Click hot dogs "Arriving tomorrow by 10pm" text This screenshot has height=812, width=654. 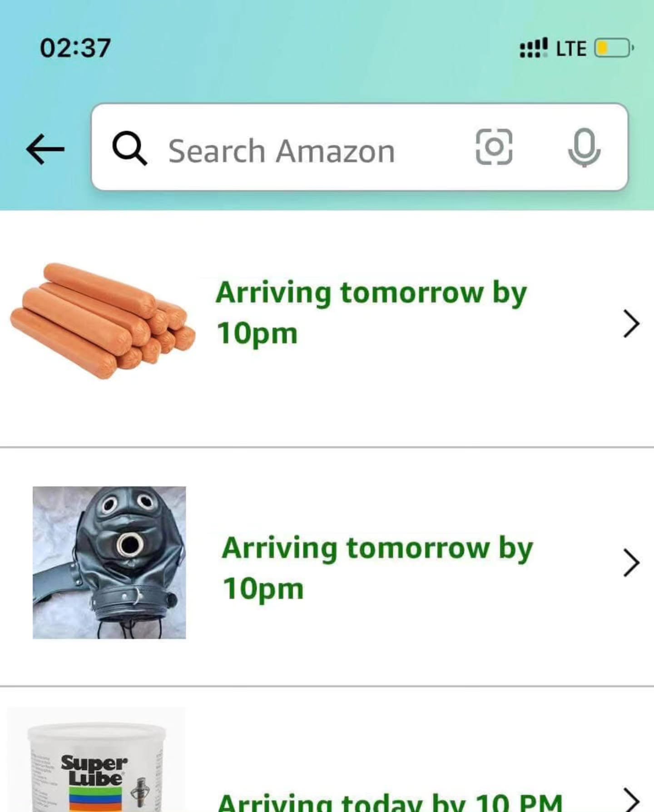pyautogui.click(x=371, y=312)
